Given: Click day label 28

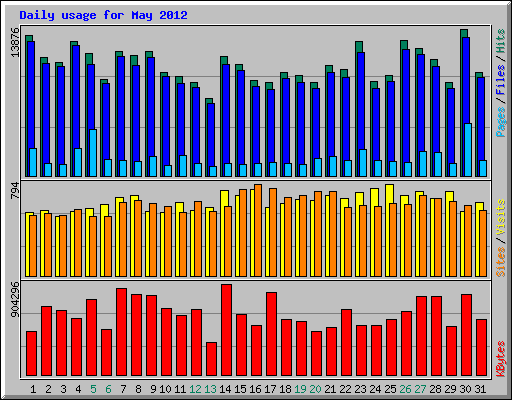Looking at the screenshot, I should [435, 389].
